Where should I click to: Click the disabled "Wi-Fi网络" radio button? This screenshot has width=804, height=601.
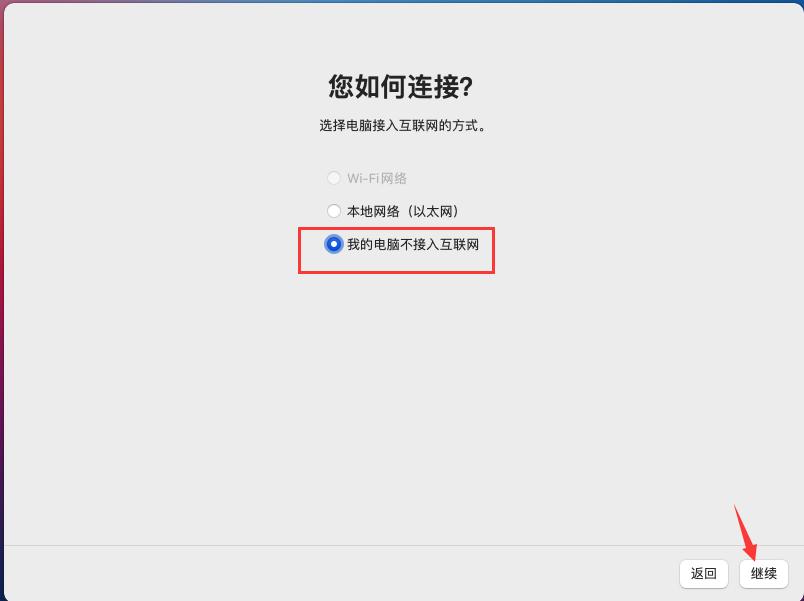(x=333, y=178)
